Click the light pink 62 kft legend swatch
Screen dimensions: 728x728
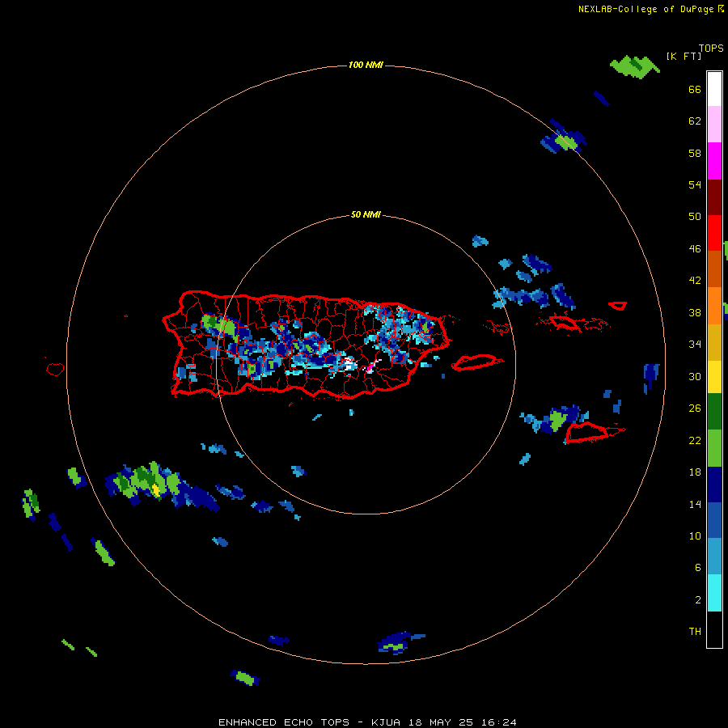[x=714, y=124]
